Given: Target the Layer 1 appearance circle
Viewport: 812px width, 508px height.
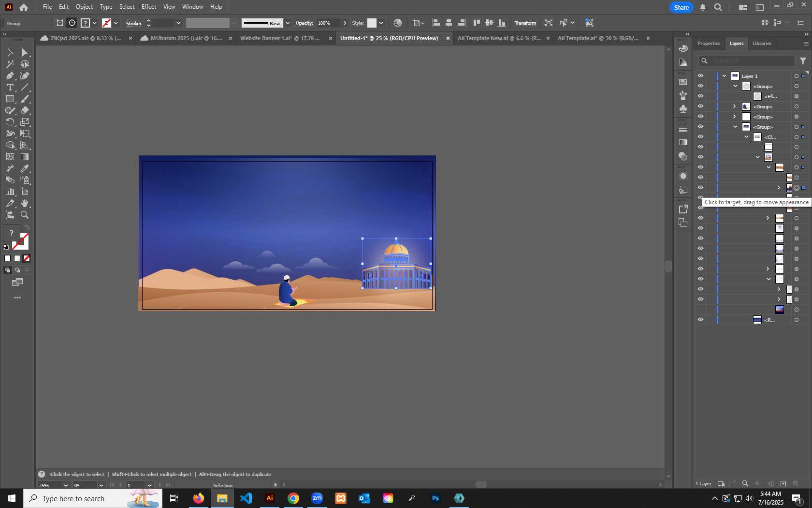Looking at the screenshot, I should [x=797, y=76].
